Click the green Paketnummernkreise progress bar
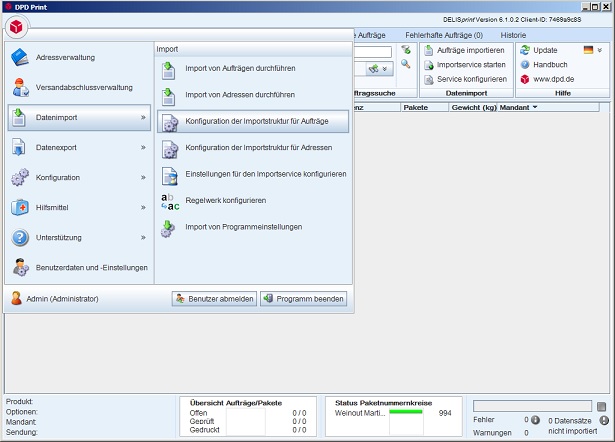 (x=406, y=412)
